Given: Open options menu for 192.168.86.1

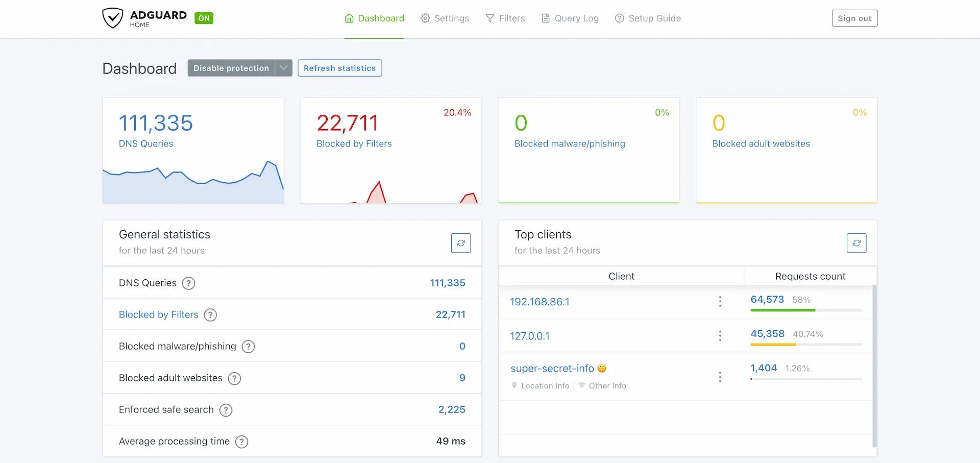Looking at the screenshot, I should (720, 302).
